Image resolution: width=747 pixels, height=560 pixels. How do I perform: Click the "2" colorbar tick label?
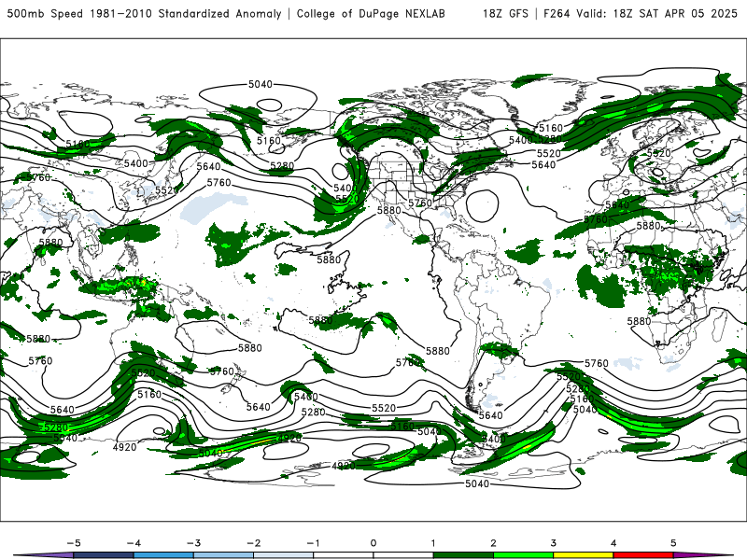[x=494, y=543]
